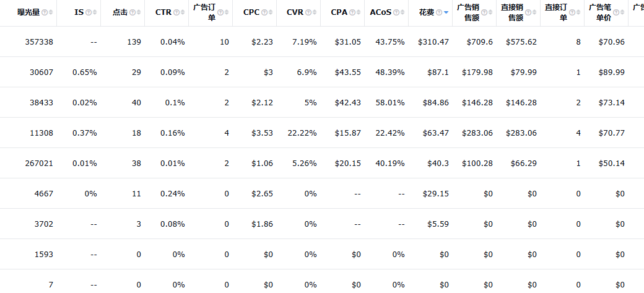This screenshot has height=293, width=644.
Task: Toggle the sort arrows for 曝光量 column
Action: click(x=51, y=12)
